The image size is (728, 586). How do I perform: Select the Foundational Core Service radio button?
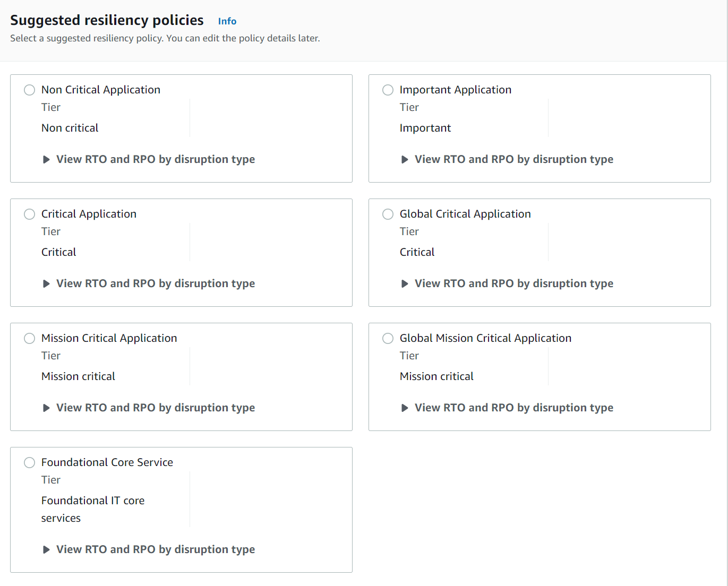click(29, 462)
